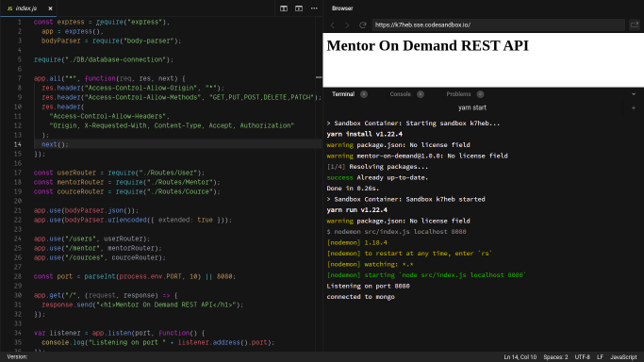This screenshot has width=644, height=362.
Task: Select the yarn start terminal tab
Action: (472, 107)
